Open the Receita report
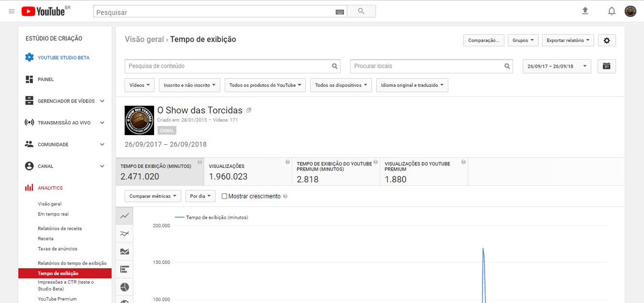This screenshot has height=303, width=644. pos(46,239)
